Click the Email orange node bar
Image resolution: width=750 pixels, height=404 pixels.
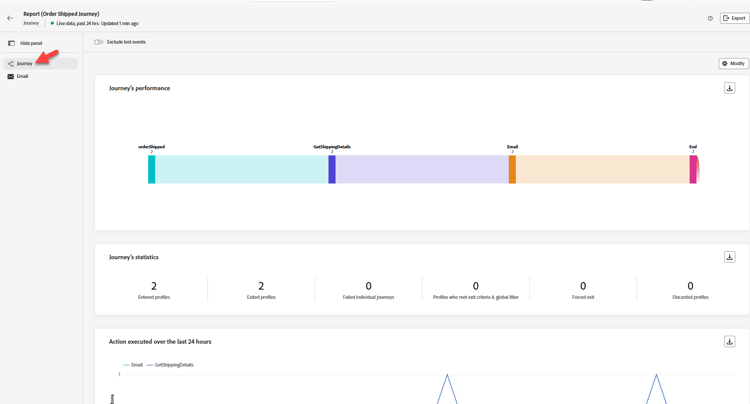[x=512, y=169]
